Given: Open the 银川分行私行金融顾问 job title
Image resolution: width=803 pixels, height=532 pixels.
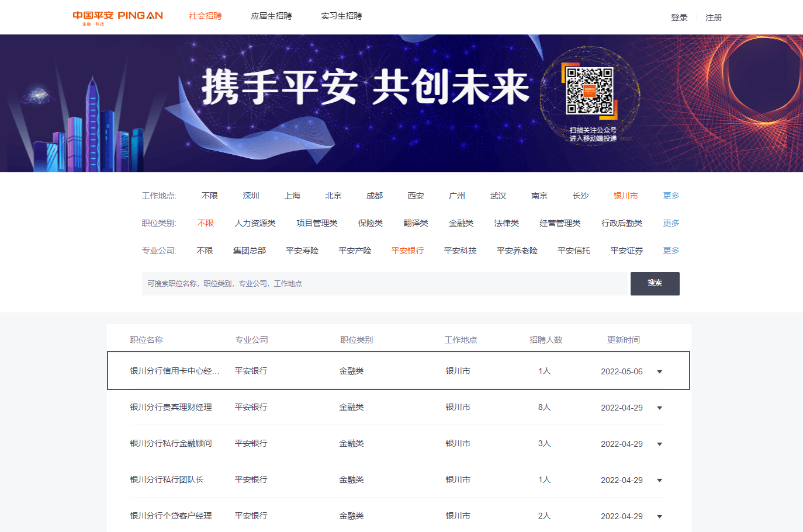Looking at the screenshot, I should tap(171, 443).
